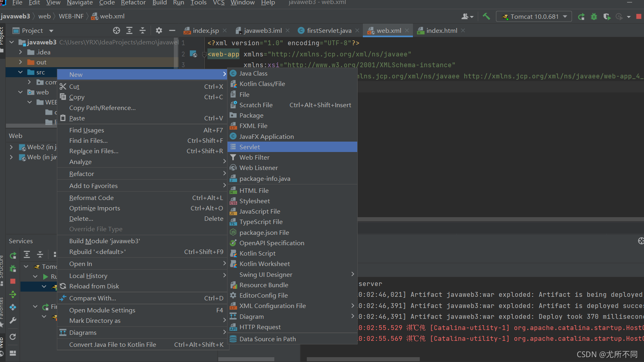The width and height of the screenshot is (644, 362).
Task: Click Optimize Imports menu entry
Action: pos(143,208)
